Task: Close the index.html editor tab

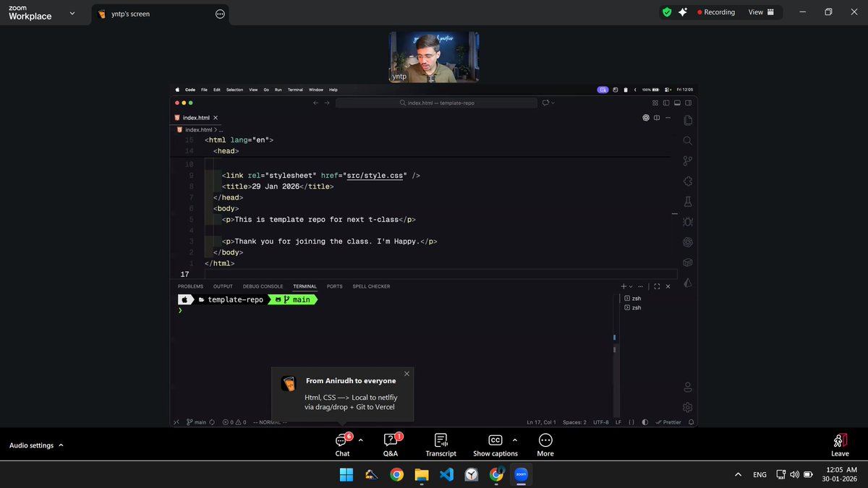Action: (x=215, y=118)
